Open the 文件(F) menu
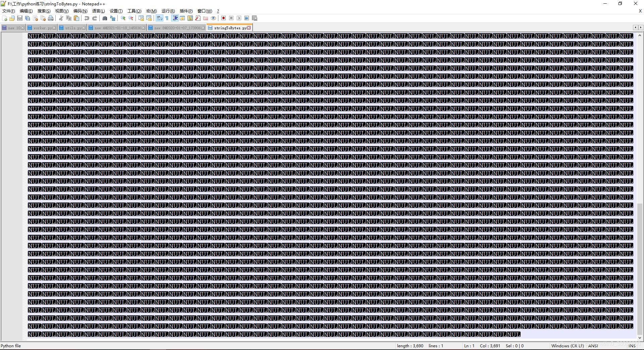Viewport: 644px width, 350px height. pos(9,11)
